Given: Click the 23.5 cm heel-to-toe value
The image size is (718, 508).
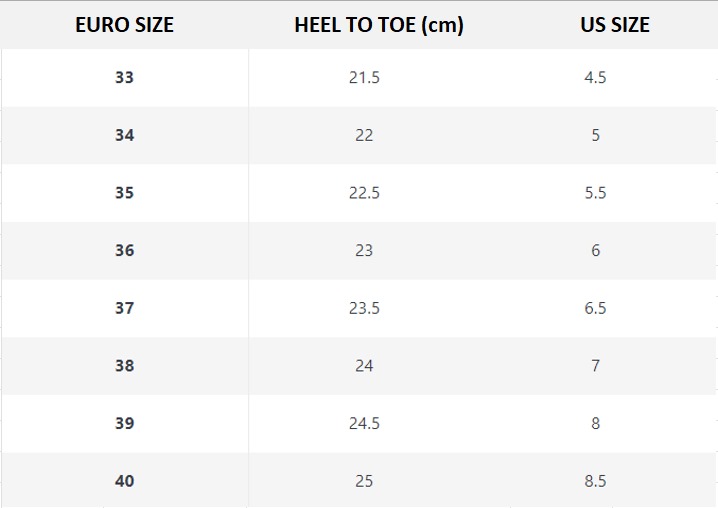Looking at the screenshot, I should pyautogui.click(x=364, y=308).
